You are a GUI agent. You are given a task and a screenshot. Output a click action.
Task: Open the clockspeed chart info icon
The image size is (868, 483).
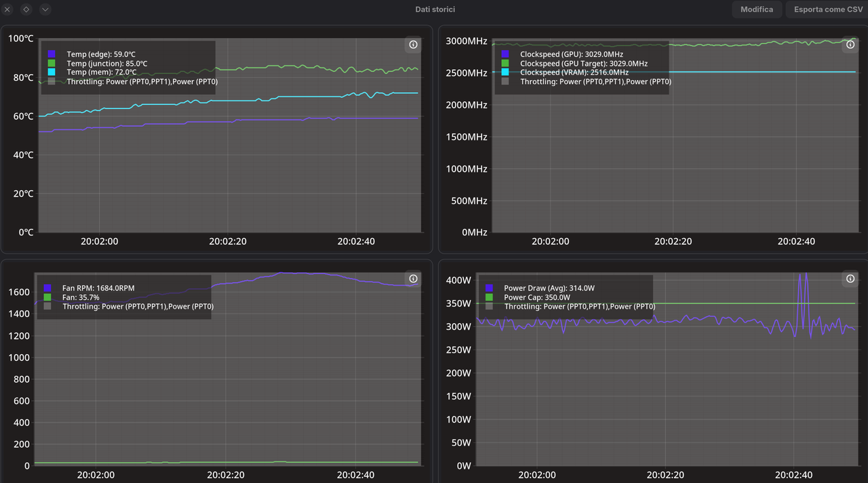tap(849, 45)
